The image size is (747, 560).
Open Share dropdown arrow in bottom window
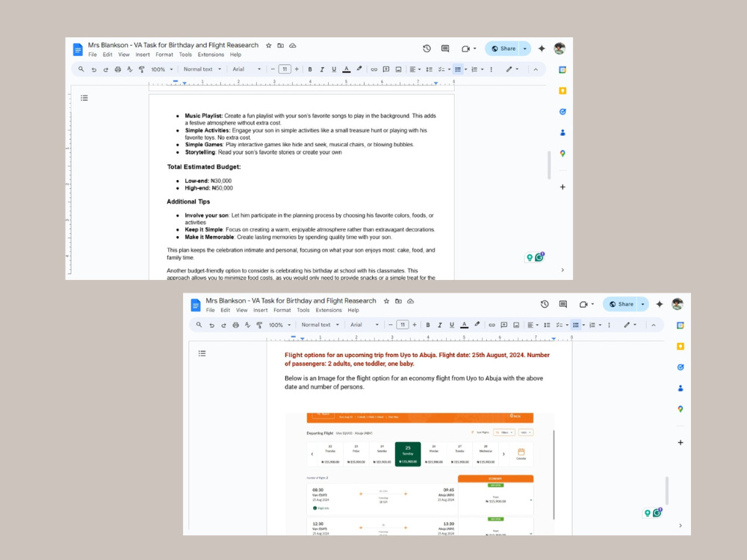coord(642,305)
